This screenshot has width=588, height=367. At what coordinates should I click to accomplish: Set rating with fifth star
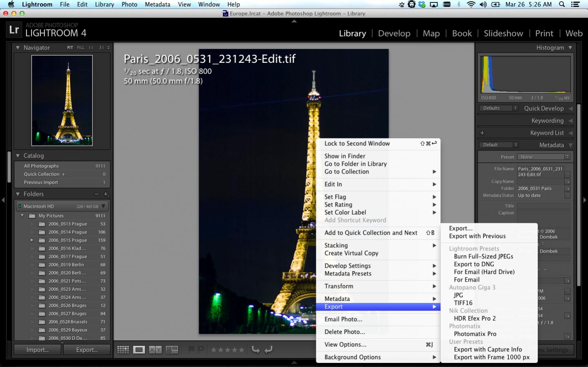[241, 350]
